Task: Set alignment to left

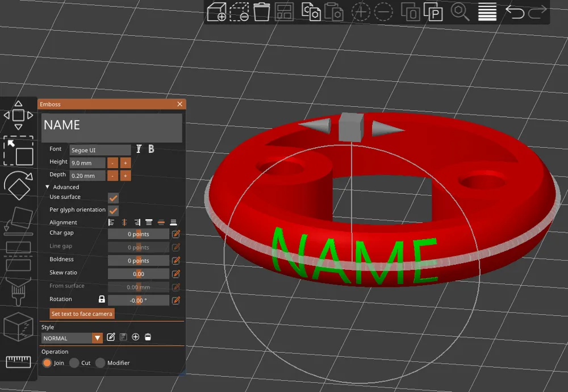Action: (111, 223)
